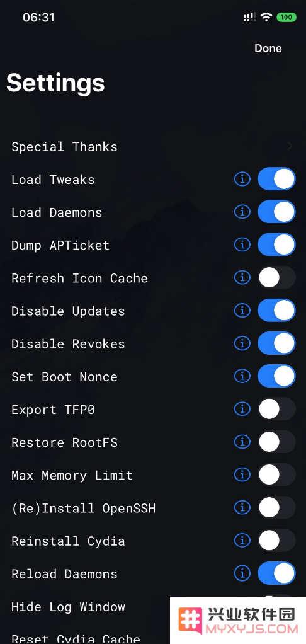
Task: Open Special Thanks chevron
Action: [290, 146]
